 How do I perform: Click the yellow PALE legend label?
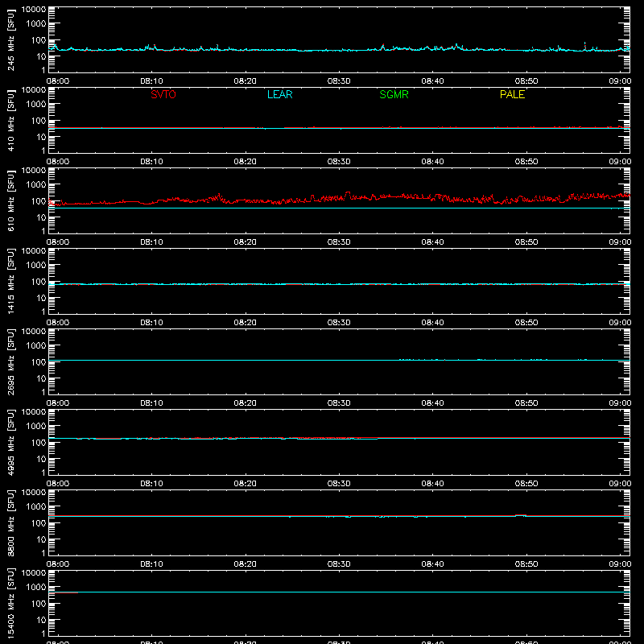coord(512,94)
